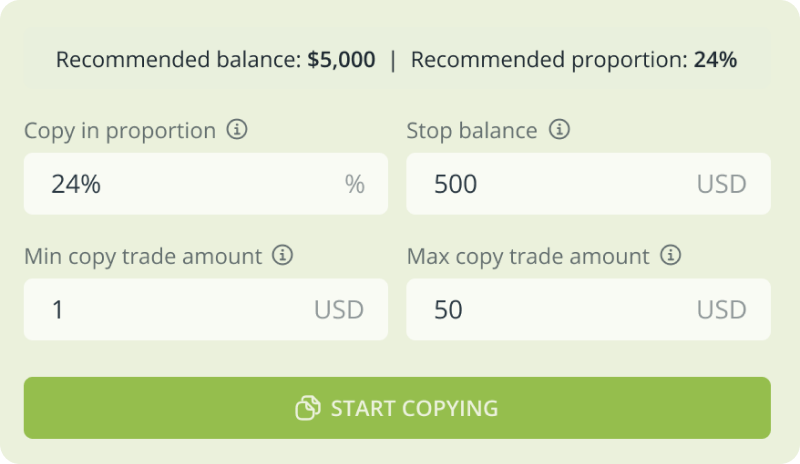Click the Stop balance label text
Image resolution: width=800 pixels, height=464 pixels.
pos(472,131)
